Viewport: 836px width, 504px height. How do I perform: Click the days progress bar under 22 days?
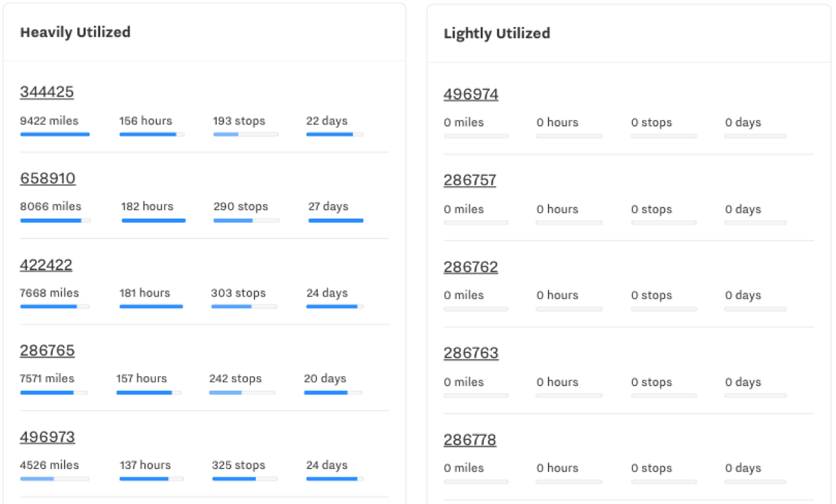pyautogui.click(x=335, y=134)
